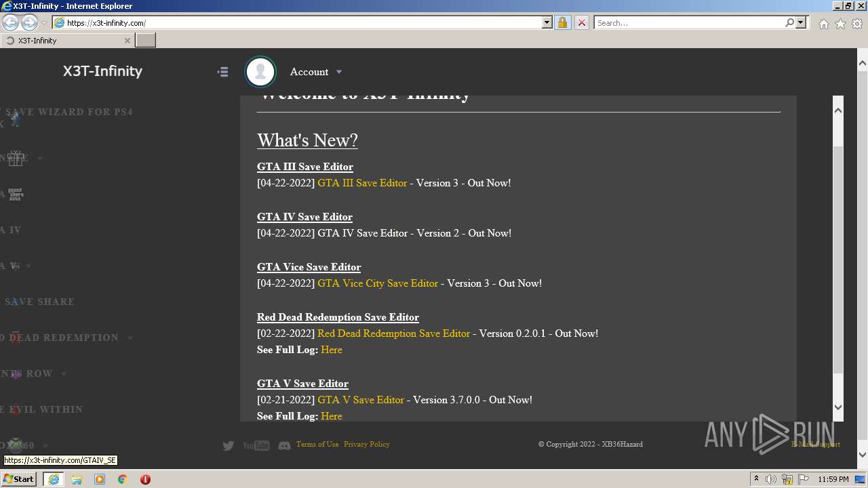Open GTA V Save Editor heading

tap(302, 384)
